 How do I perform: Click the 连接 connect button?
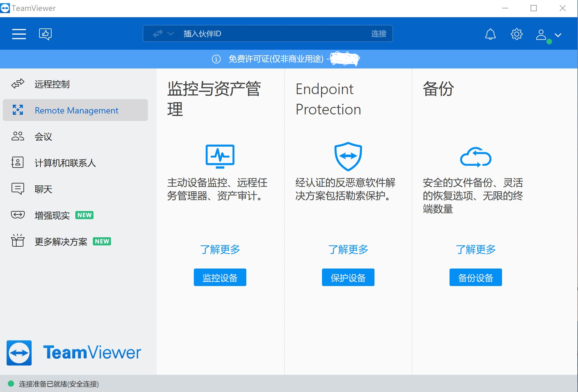(x=379, y=34)
